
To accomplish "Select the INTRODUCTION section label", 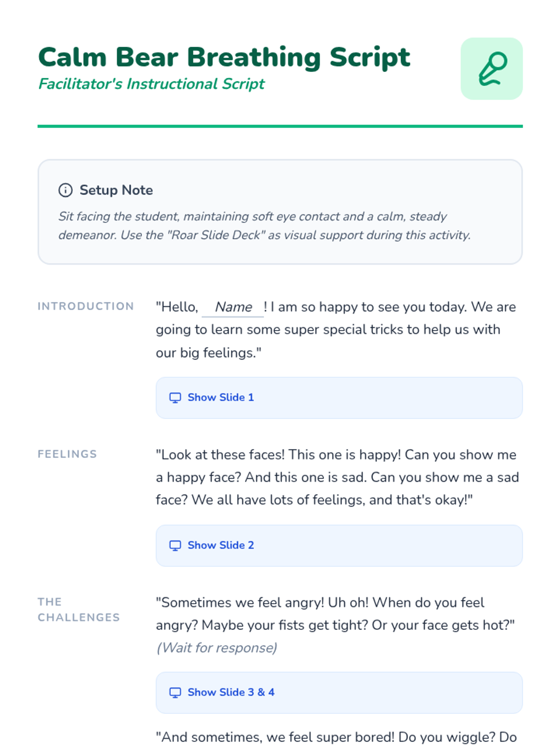I will click(86, 306).
